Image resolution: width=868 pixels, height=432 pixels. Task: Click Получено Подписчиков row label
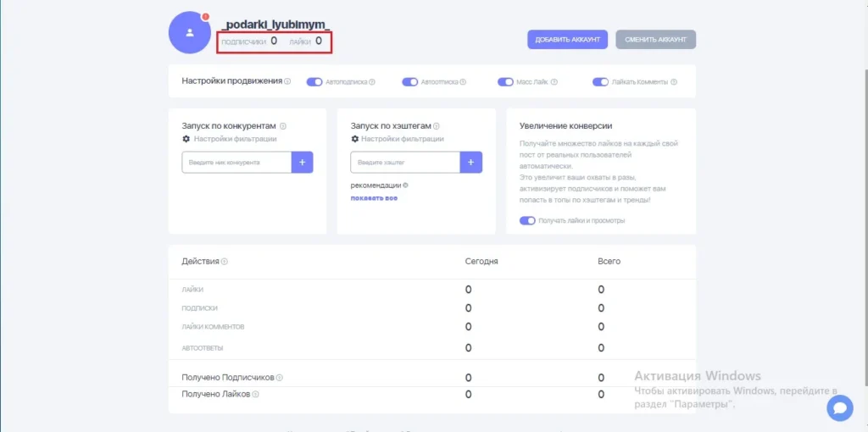pyautogui.click(x=228, y=378)
